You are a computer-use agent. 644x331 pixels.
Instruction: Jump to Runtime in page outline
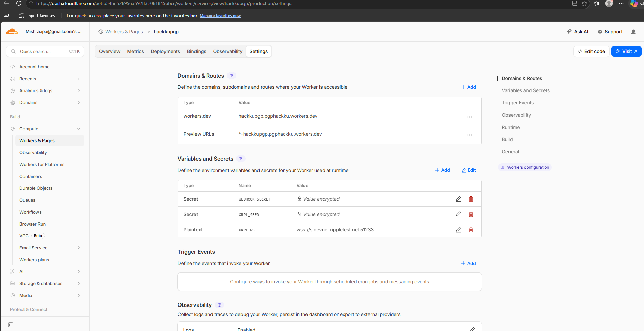tap(511, 127)
